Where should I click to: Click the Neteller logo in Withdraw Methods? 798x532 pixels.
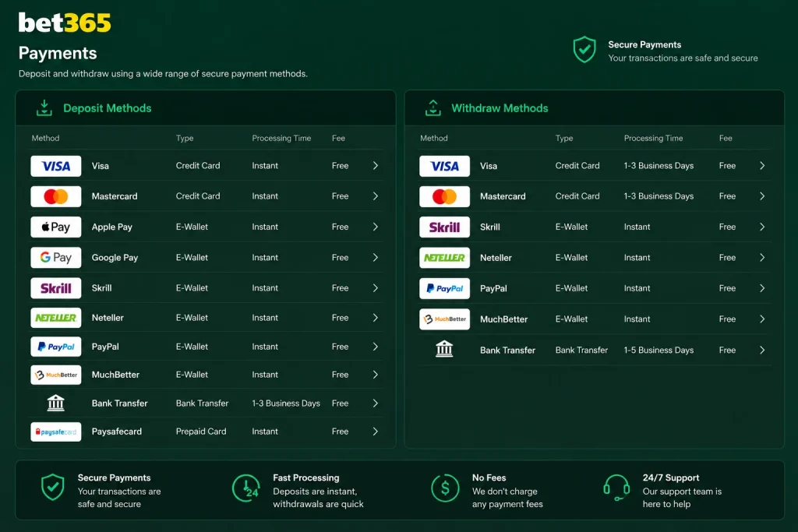444,258
